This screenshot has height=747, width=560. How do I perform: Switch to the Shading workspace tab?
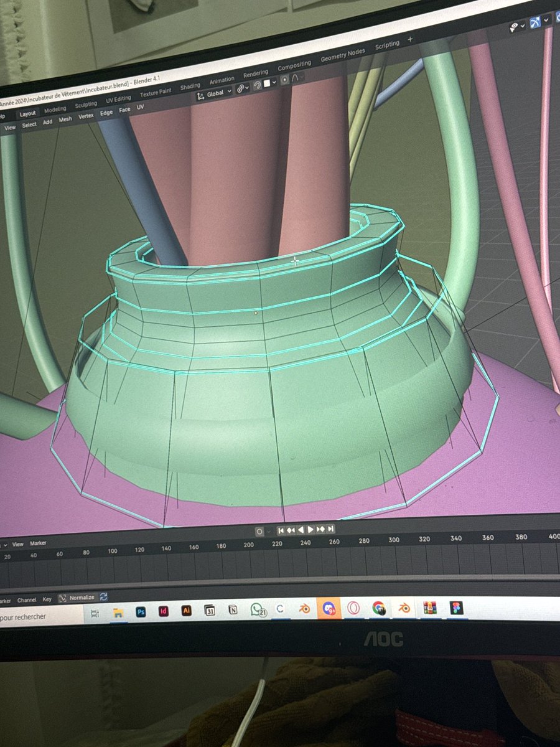point(190,86)
